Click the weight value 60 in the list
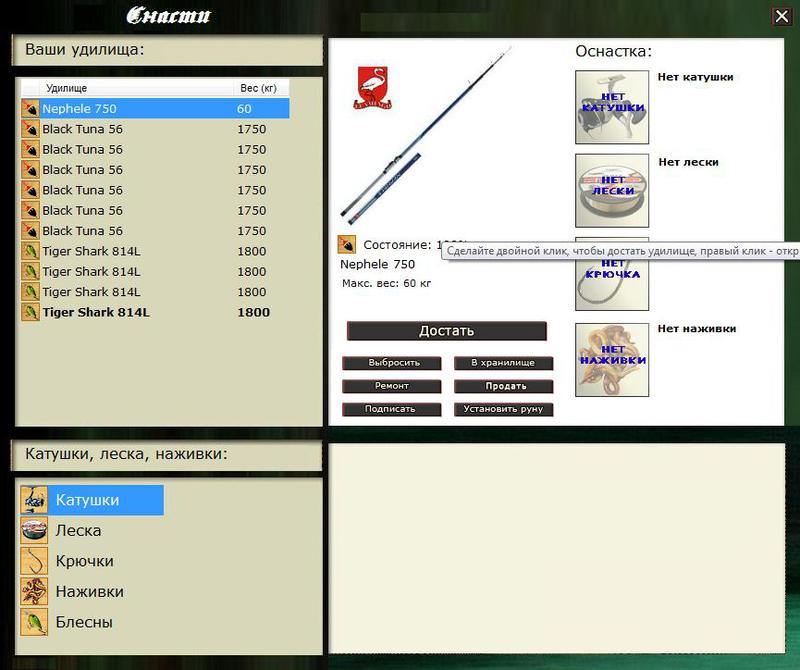The image size is (800, 670). 244,108
